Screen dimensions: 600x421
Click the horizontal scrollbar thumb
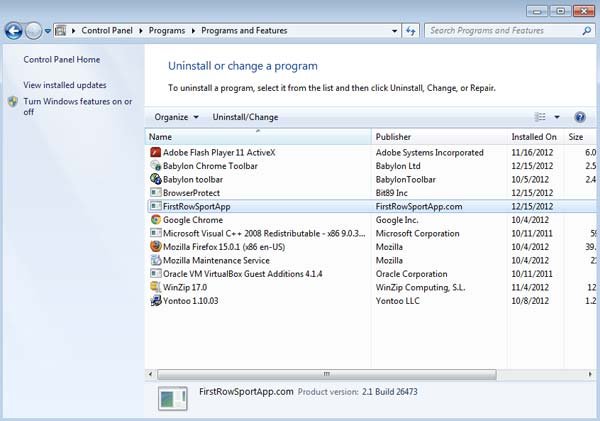327,374
